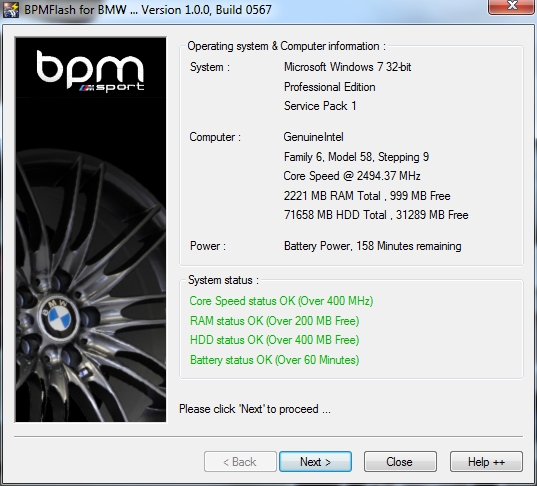Click the BPMFlash title bar app icon
The image size is (537, 486).
[x=10, y=10]
